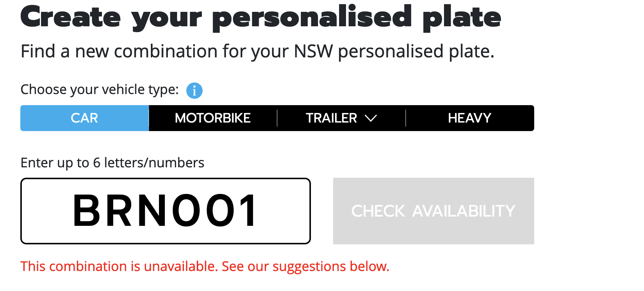Switch to the MOTORBIKE tab

click(x=213, y=118)
